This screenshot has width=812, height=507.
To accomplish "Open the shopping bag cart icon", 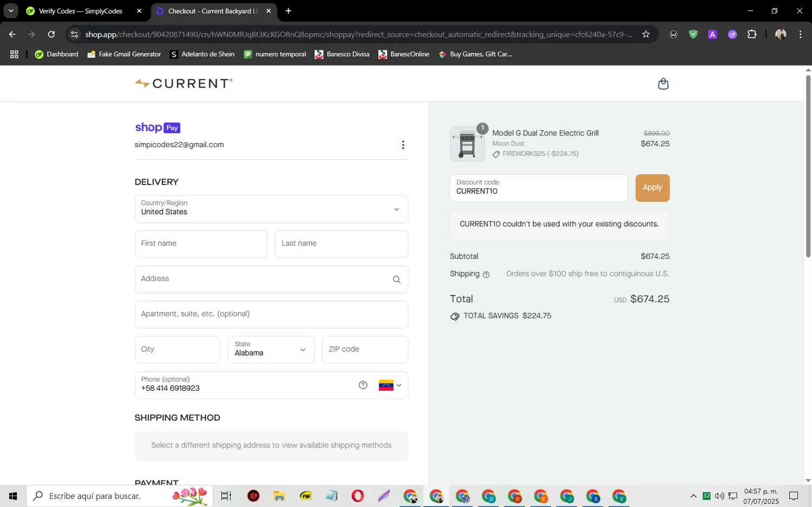I will (663, 84).
